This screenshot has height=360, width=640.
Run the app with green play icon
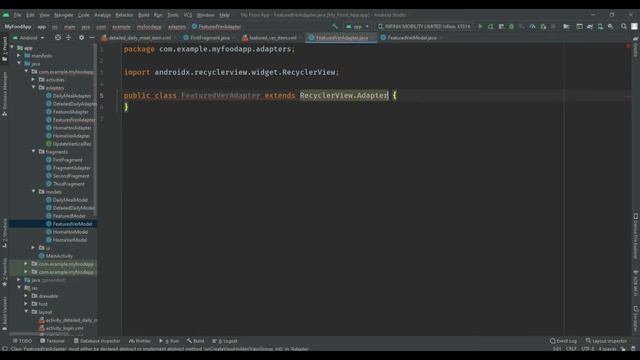click(480, 27)
